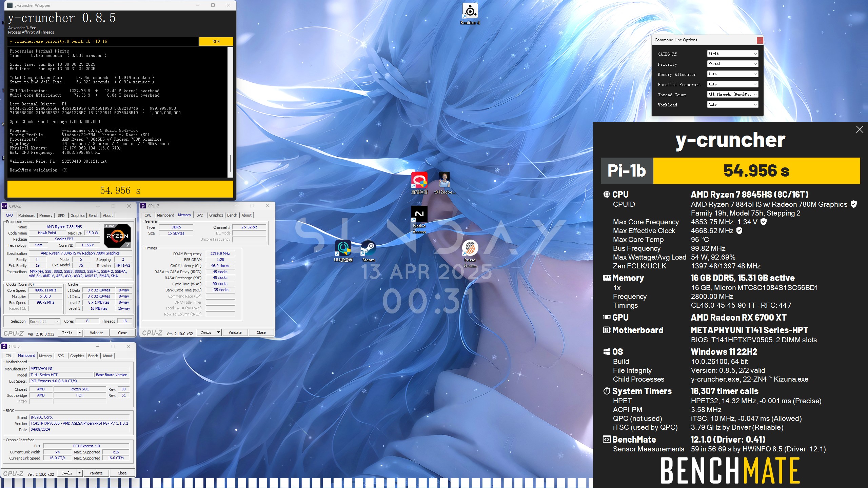Click the AMD Ryzen 7 logo in CPU-Z
Image resolution: width=868 pixels, height=488 pixels.
[x=117, y=236]
